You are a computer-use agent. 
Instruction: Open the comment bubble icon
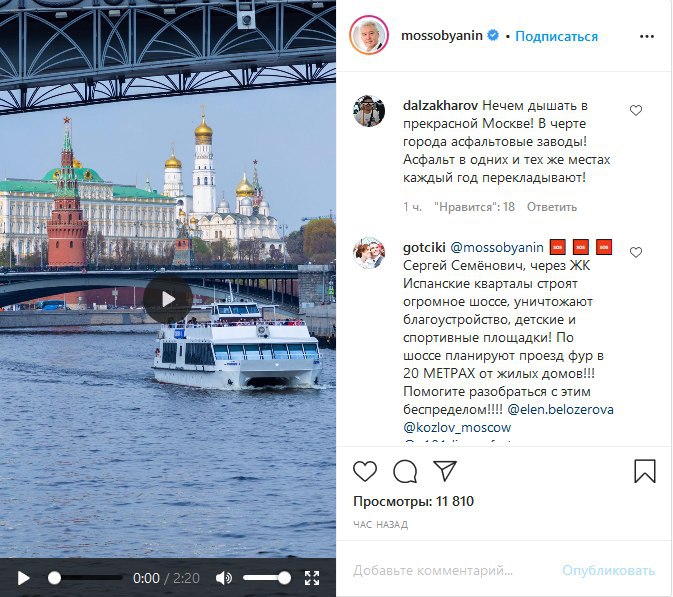coord(405,471)
